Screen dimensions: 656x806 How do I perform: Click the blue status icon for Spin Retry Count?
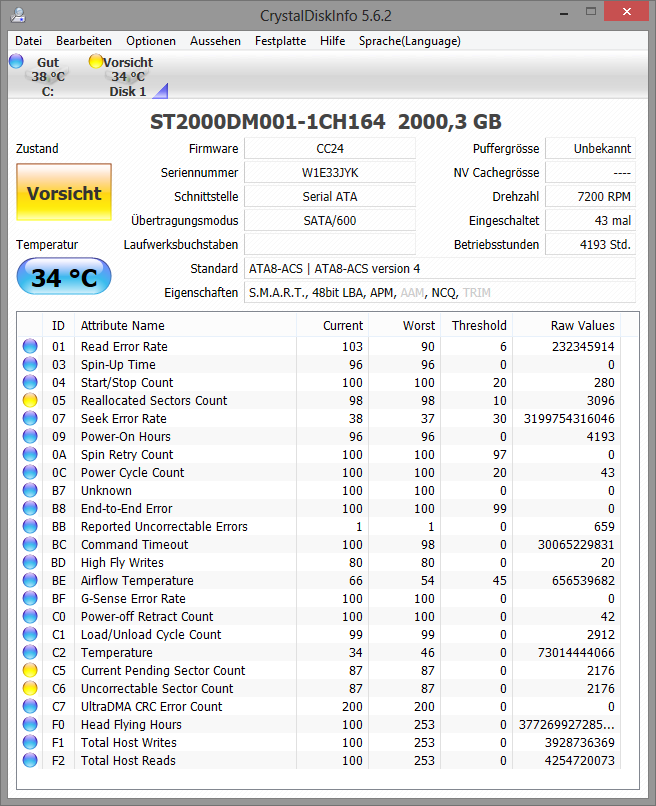tap(30, 454)
